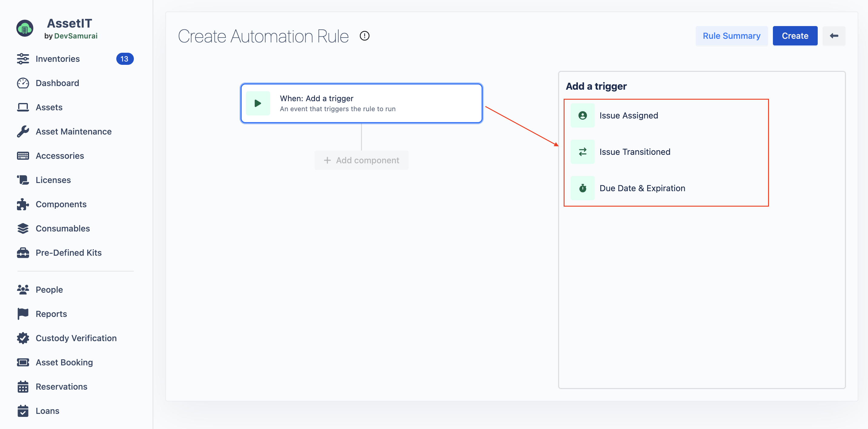The width and height of the screenshot is (868, 429).
Task: Open the Dashboard menu item
Action: [57, 83]
